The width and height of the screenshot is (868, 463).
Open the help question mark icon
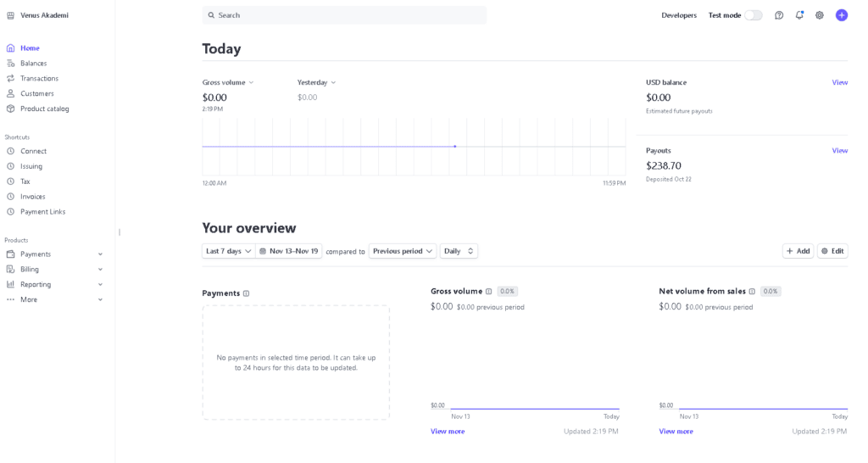click(x=779, y=15)
